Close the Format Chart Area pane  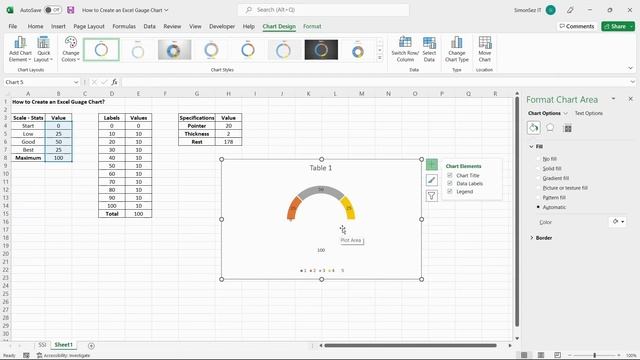pos(630,99)
